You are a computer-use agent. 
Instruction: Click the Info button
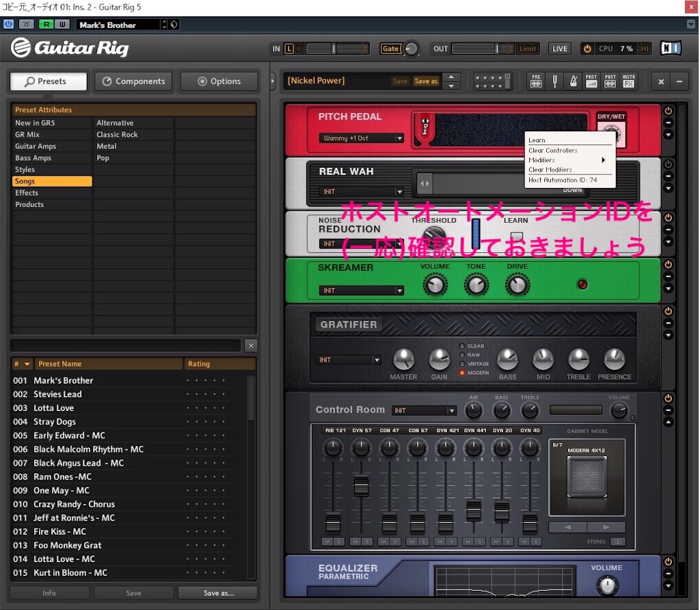click(49, 593)
